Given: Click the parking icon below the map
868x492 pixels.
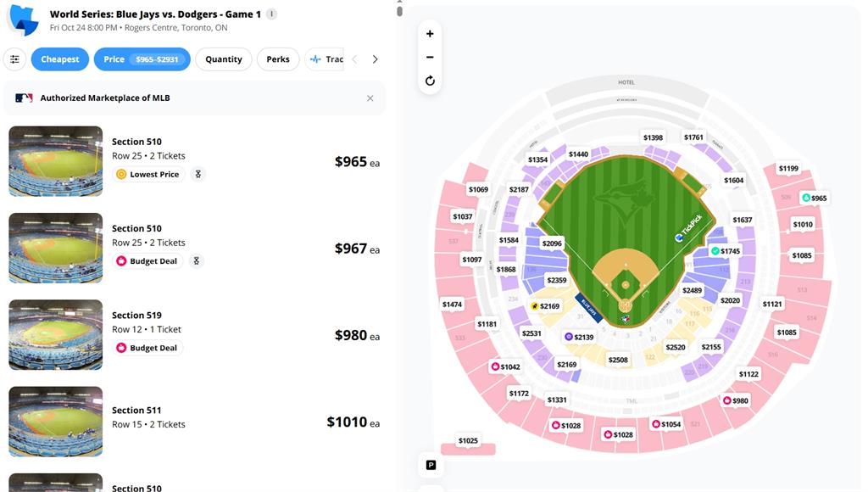Looking at the screenshot, I should coord(431,465).
